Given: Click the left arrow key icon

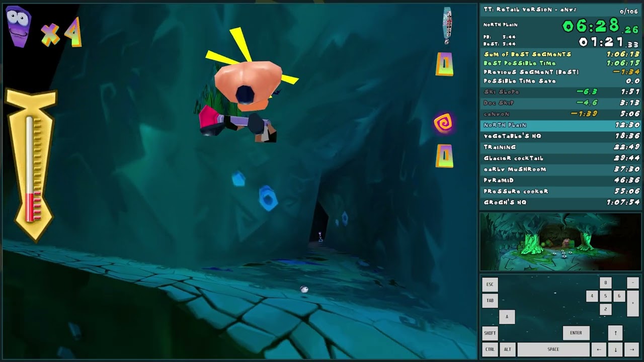Looking at the screenshot, I should click(598, 349).
